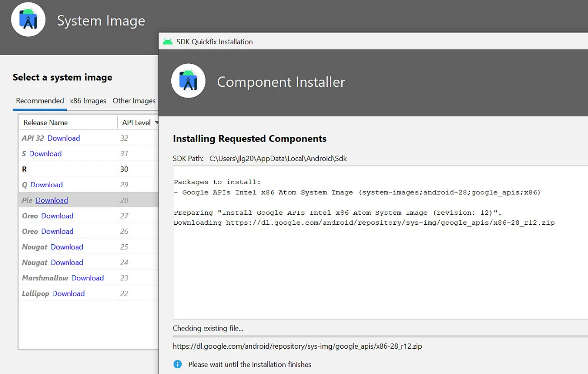Download the Marshmallow system image
This screenshot has width=588, height=374.
pos(87,278)
